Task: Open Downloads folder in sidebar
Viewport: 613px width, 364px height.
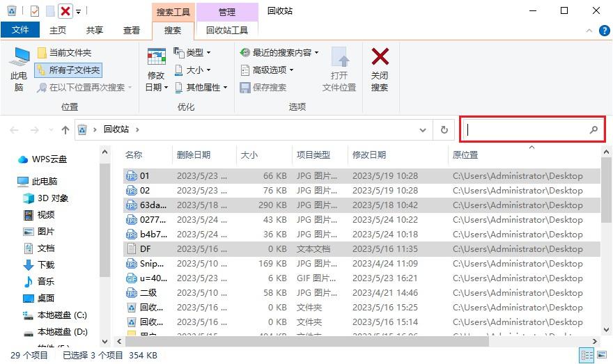Action: click(x=39, y=264)
